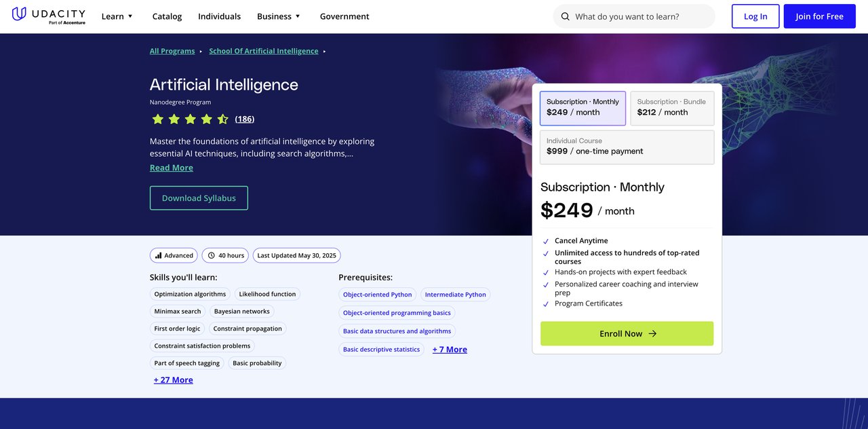This screenshot has height=429, width=868.
Task: Open the Government menu item
Action: [x=344, y=16]
